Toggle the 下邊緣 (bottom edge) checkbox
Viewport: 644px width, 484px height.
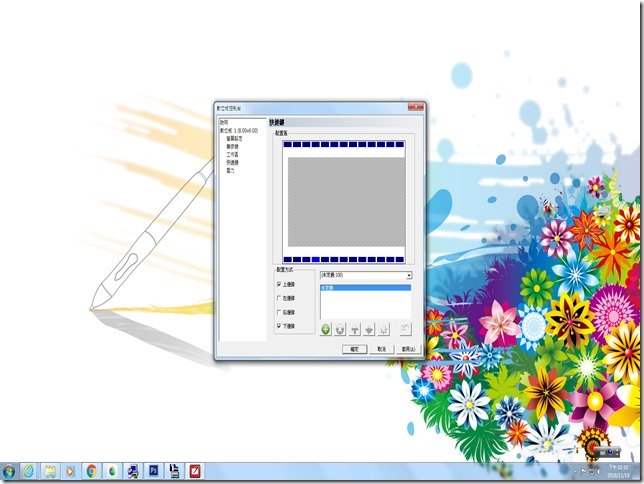pos(279,326)
